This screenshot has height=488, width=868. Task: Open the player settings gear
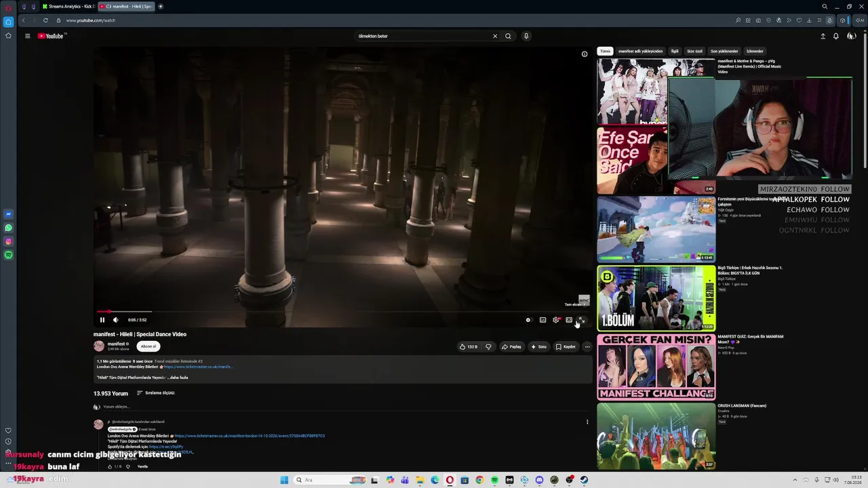(556, 320)
